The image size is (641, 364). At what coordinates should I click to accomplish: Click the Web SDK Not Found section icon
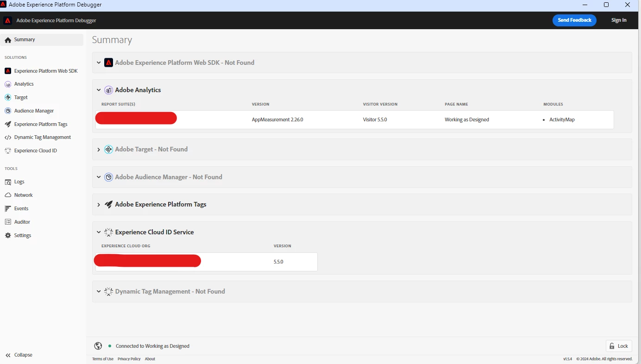click(x=108, y=63)
